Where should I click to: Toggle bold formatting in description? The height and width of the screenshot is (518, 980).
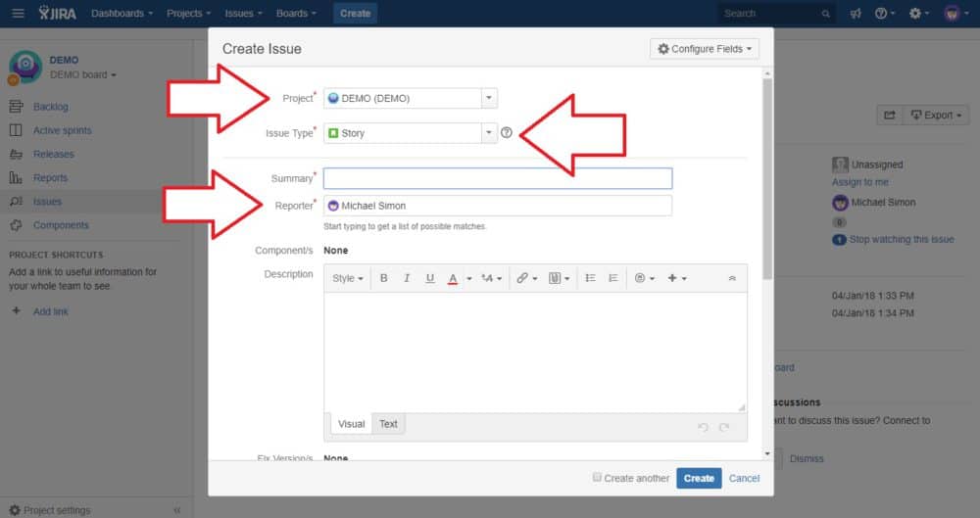tap(384, 278)
